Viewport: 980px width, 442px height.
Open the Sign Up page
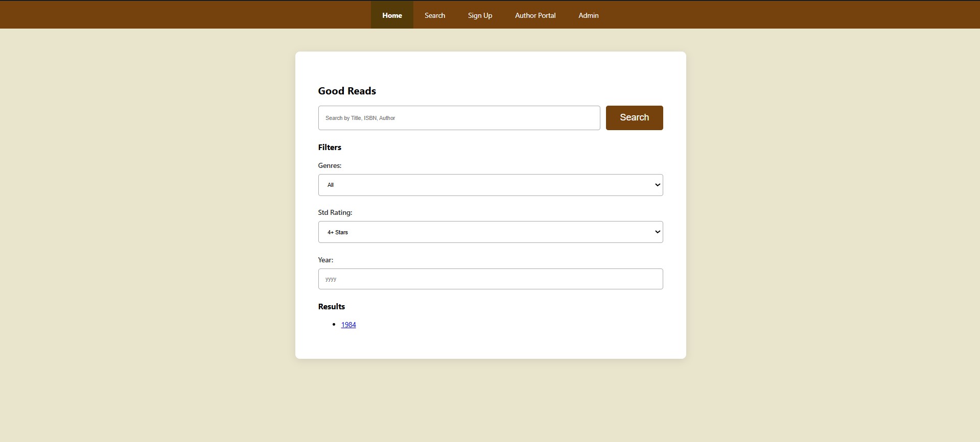(480, 15)
